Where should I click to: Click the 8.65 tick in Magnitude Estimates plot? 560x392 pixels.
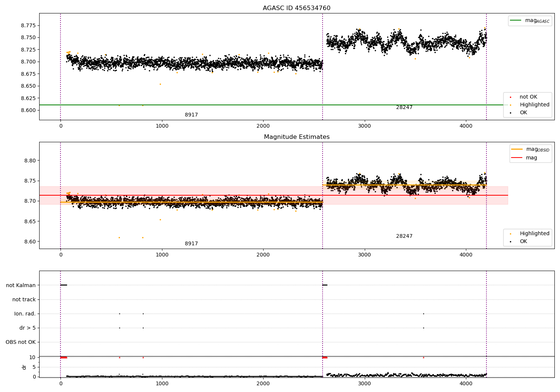click(29, 222)
